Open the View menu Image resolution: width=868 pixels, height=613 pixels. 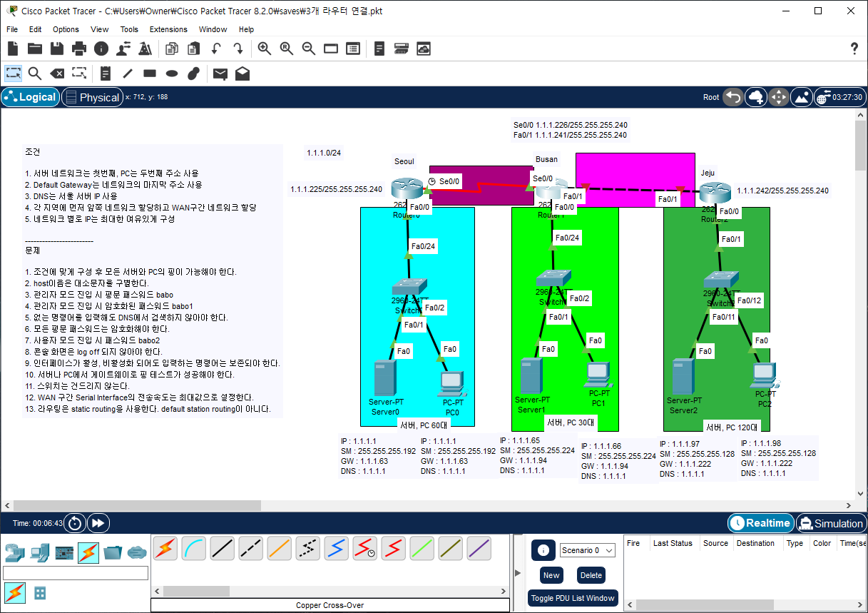[x=100, y=29]
